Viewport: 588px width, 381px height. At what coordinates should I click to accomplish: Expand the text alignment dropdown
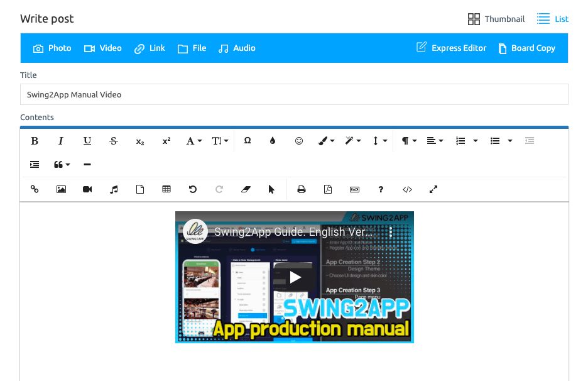pos(435,141)
